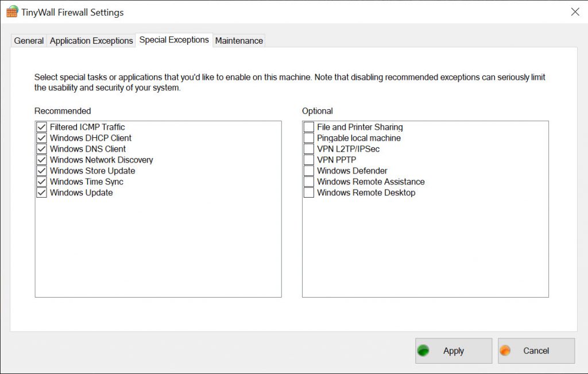Click the green icon on Apply button

click(x=424, y=350)
